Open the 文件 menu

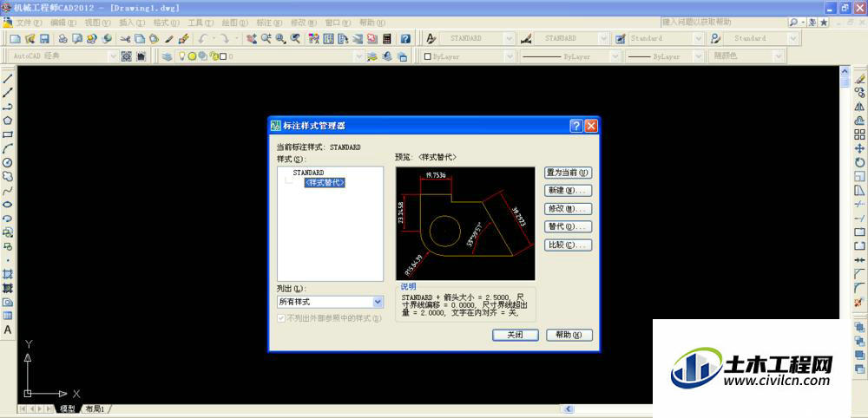tap(30, 23)
